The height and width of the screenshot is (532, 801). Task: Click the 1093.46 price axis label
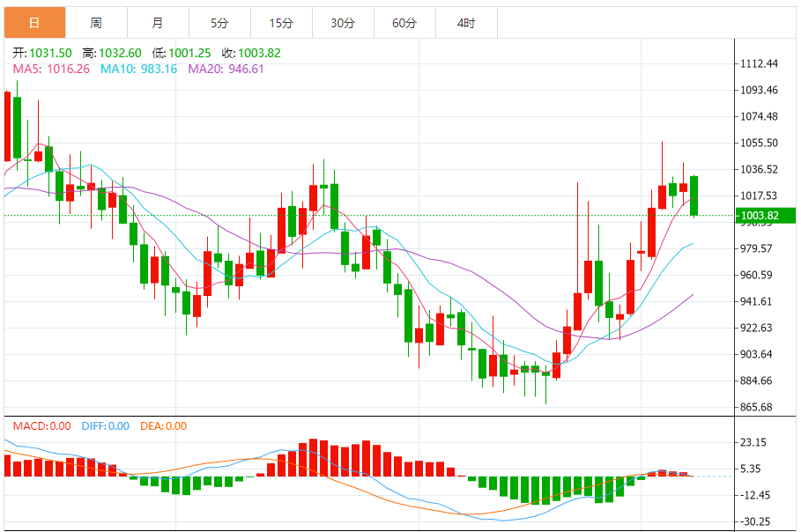(759, 91)
